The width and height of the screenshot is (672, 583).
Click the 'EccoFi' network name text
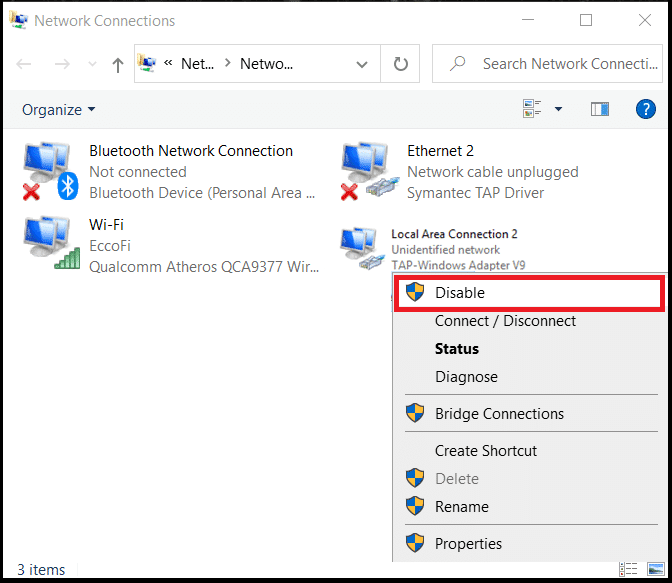pos(110,246)
